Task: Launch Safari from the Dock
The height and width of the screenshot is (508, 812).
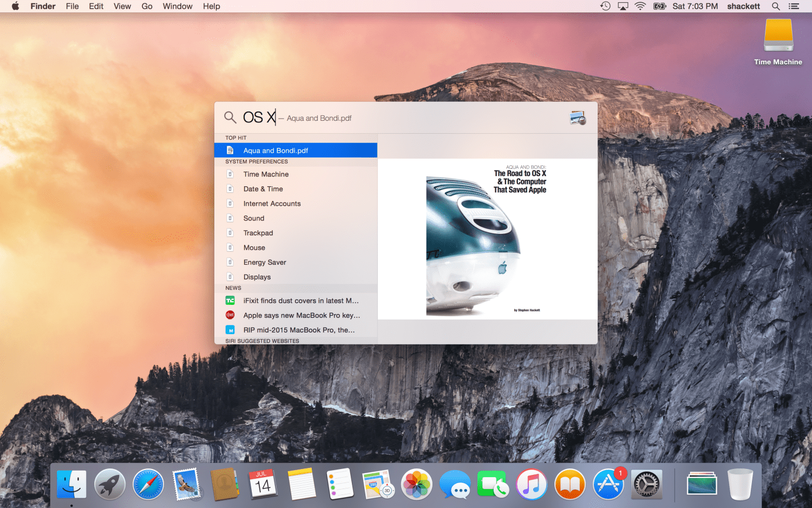Action: [x=148, y=484]
